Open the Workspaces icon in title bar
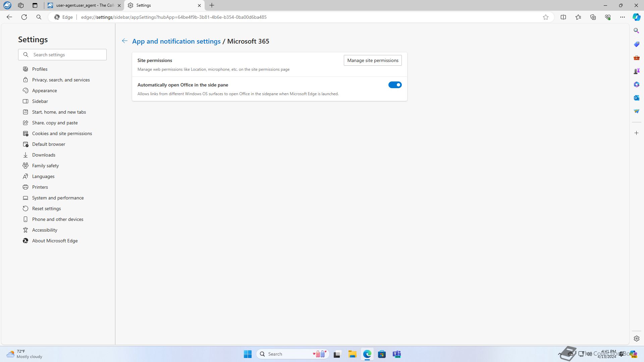 [x=21, y=5]
